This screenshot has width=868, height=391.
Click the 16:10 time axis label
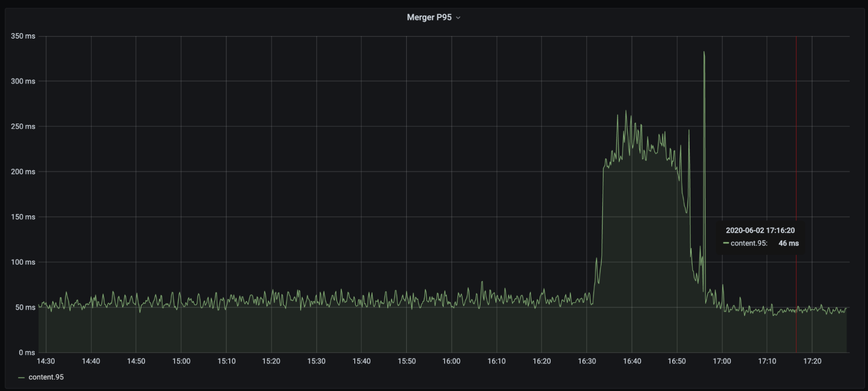point(497,361)
